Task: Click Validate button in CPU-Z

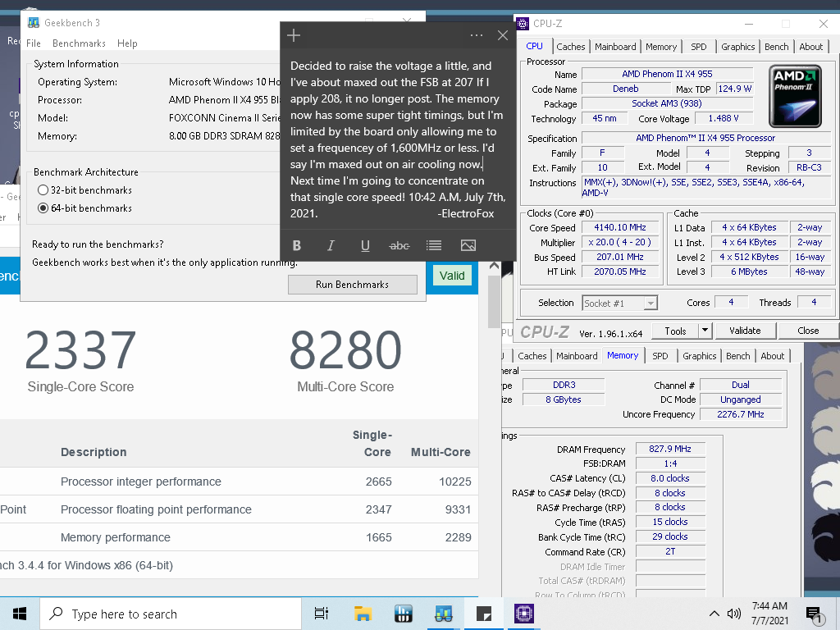Action: [745, 331]
